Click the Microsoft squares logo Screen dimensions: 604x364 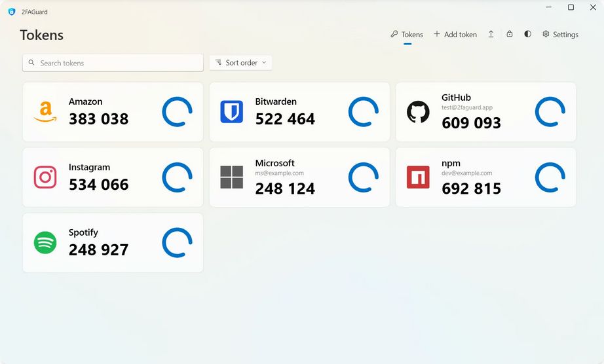pyautogui.click(x=231, y=177)
